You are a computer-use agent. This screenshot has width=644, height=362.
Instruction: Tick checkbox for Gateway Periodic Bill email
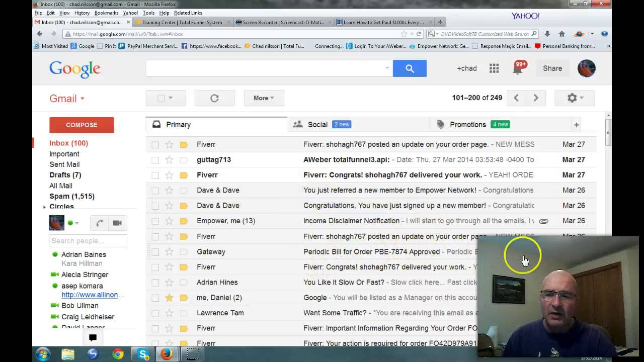[155, 252]
